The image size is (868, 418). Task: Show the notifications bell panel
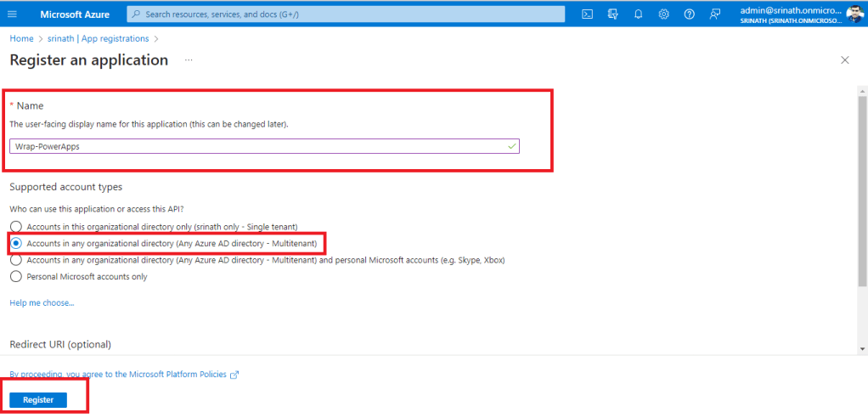638,14
